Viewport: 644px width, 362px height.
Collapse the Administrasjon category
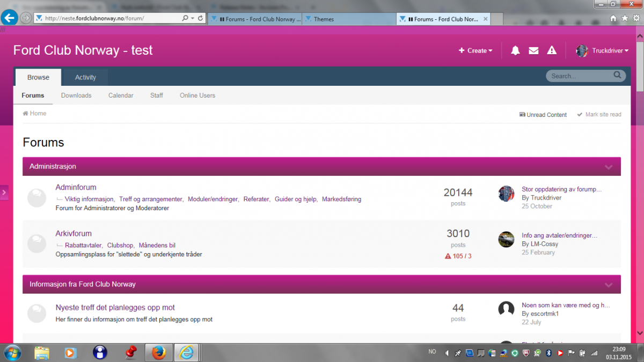tap(609, 167)
